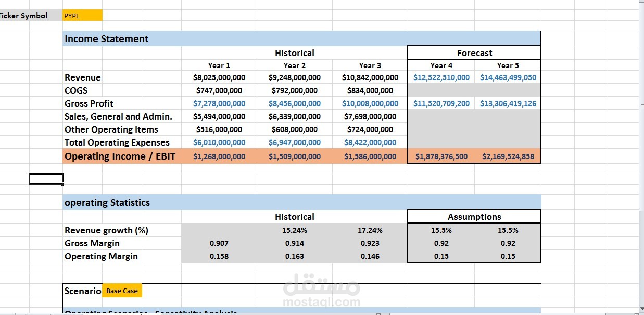Select operating margin 0.158 cell
This screenshot has width=644, height=315.
click(219, 256)
